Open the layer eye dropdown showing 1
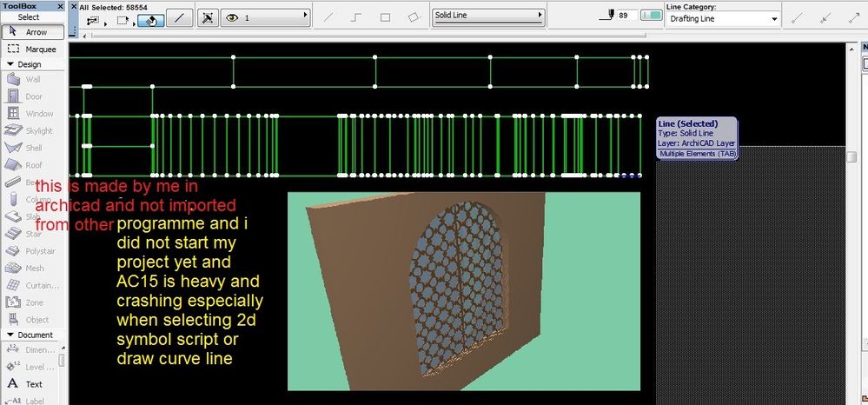 click(266, 17)
